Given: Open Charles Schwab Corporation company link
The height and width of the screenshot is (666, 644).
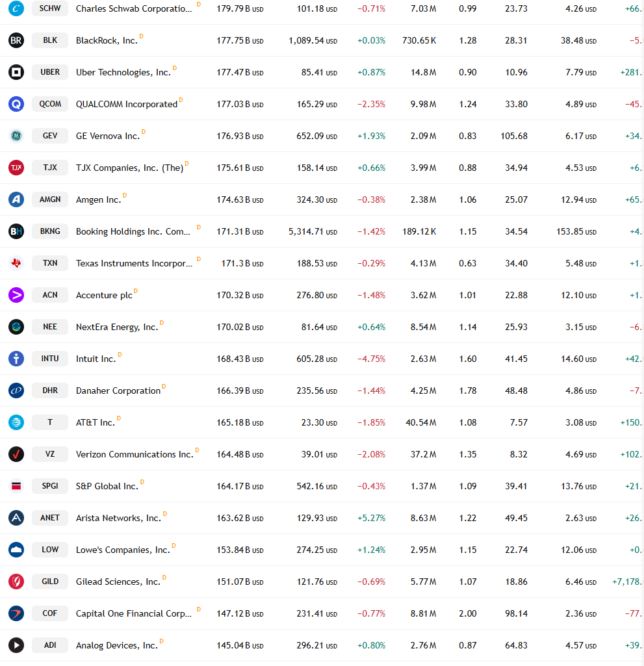Looking at the screenshot, I should [134, 8].
